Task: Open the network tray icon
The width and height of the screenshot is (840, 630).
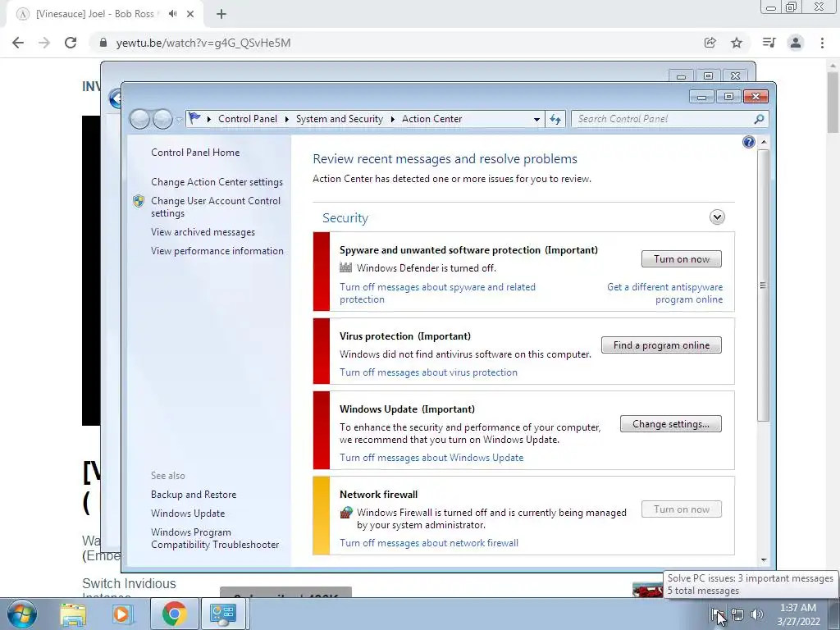Action: (x=737, y=614)
